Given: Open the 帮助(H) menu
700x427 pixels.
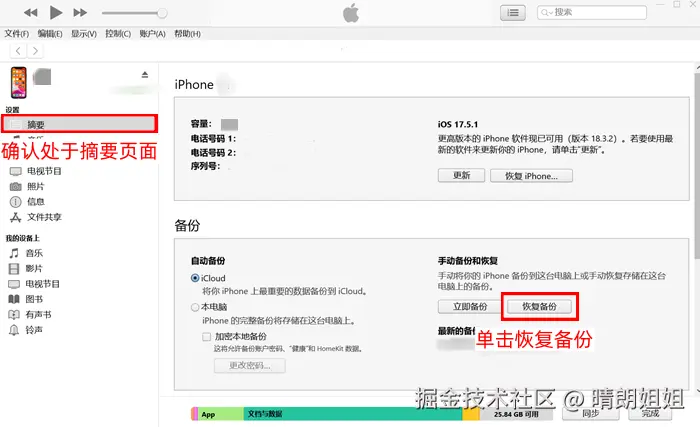Looking at the screenshot, I should tap(187, 33).
